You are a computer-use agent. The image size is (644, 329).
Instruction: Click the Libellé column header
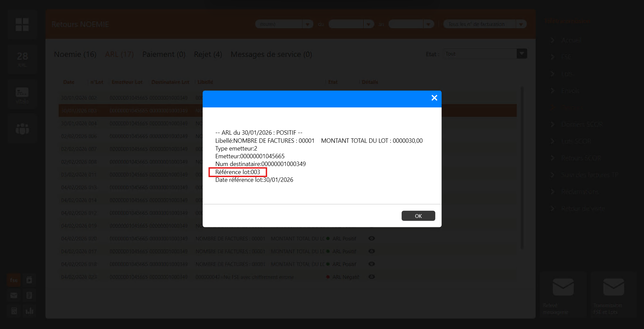[x=205, y=82]
